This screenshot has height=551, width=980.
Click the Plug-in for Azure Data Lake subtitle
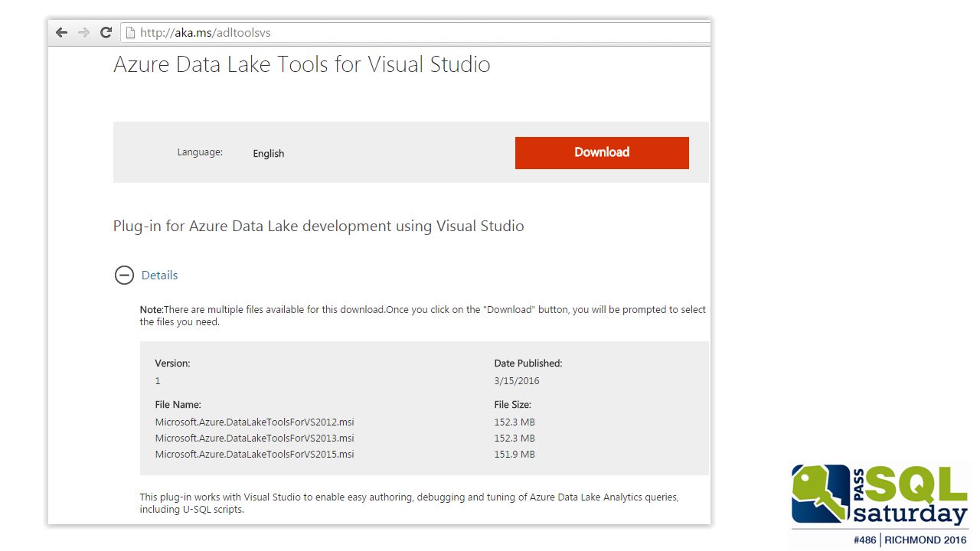click(318, 227)
